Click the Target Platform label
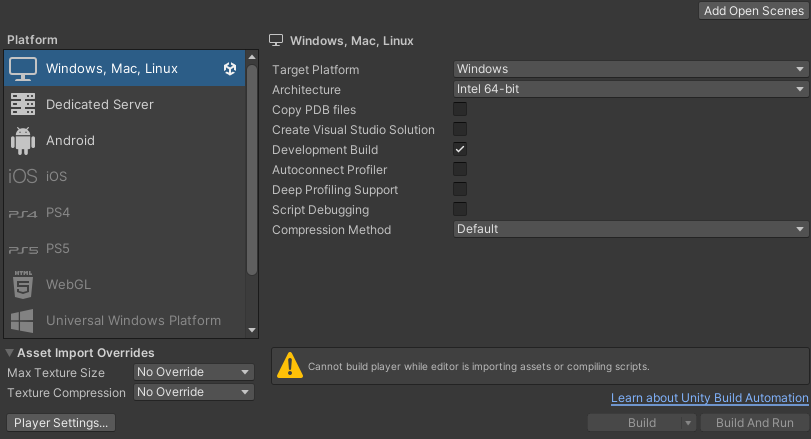The image size is (811, 439). (x=316, y=69)
